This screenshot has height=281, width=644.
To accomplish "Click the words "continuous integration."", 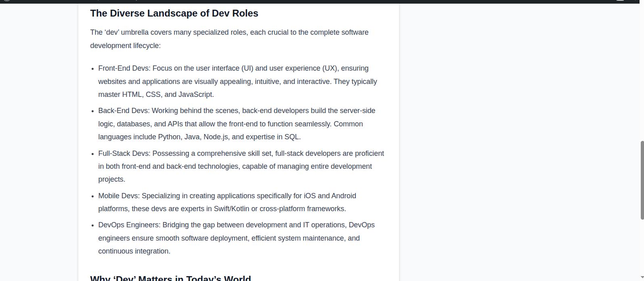I will (134, 251).
